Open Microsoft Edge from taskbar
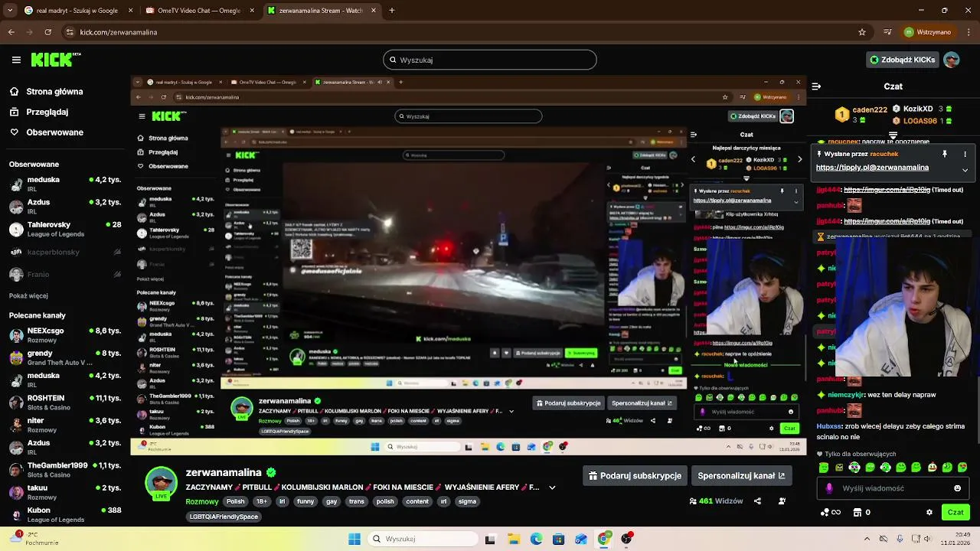Image resolution: width=980 pixels, height=551 pixels. click(x=536, y=539)
